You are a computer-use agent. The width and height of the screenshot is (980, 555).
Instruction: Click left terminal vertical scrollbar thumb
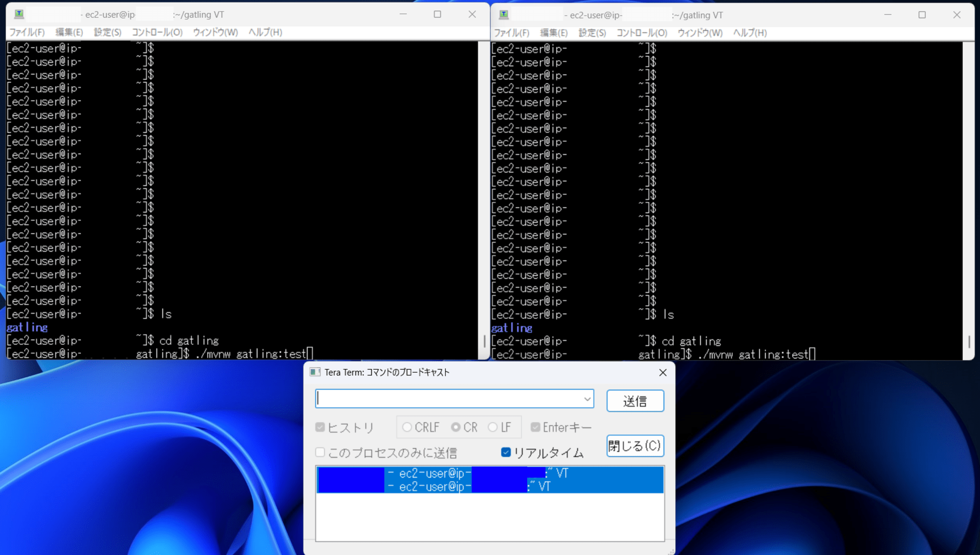[x=484, y=341]
